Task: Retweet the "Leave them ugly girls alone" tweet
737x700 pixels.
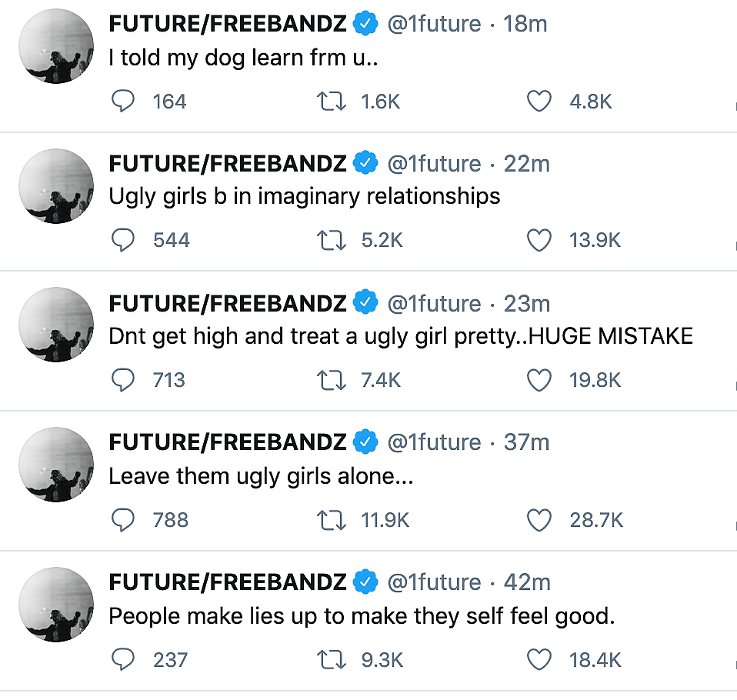Action: 332,520
